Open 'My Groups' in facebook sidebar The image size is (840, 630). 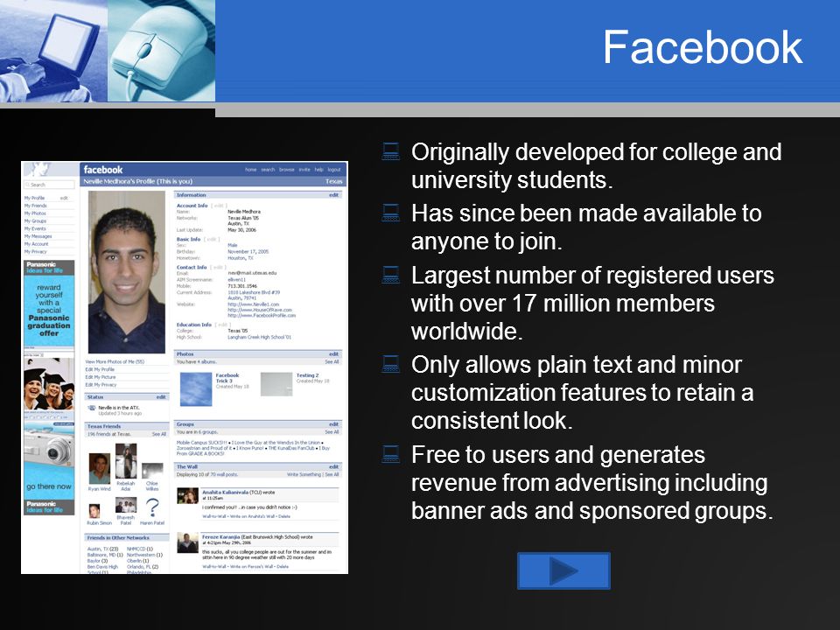pos(35,220)
